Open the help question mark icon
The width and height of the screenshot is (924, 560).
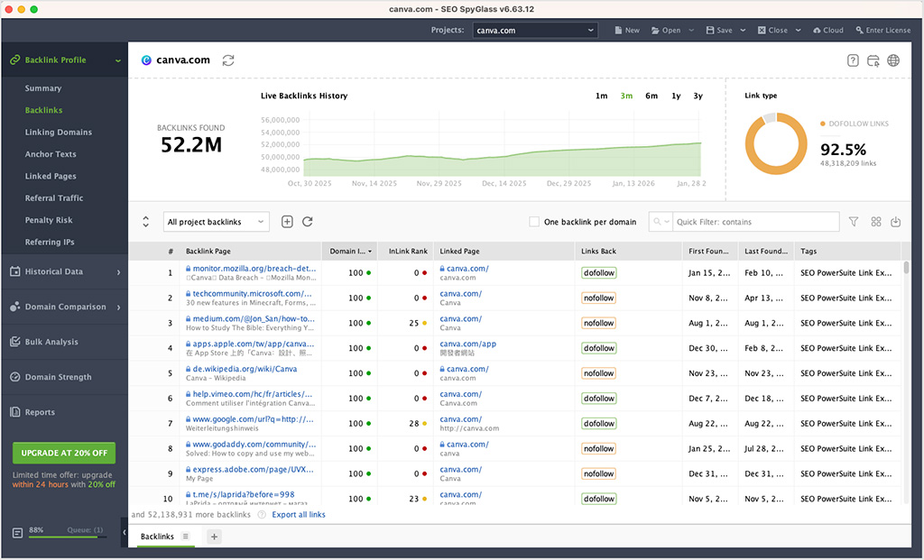tap(853, 60)
